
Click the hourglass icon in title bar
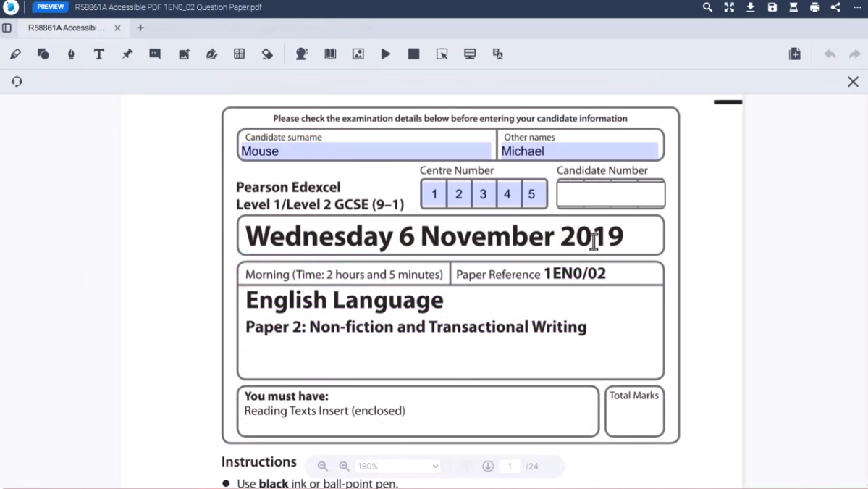(793, 7)
